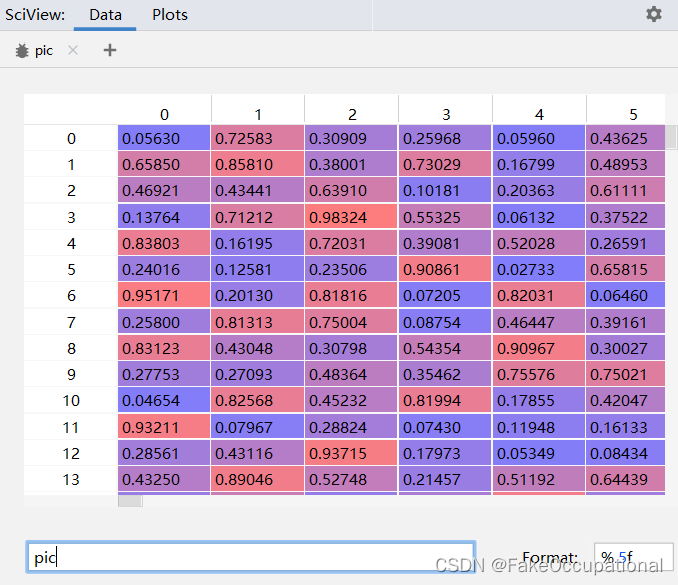The height and width of the screenshot is (585, 678).
Task: Open the pic array tab
Action: (x=44, y=50)
